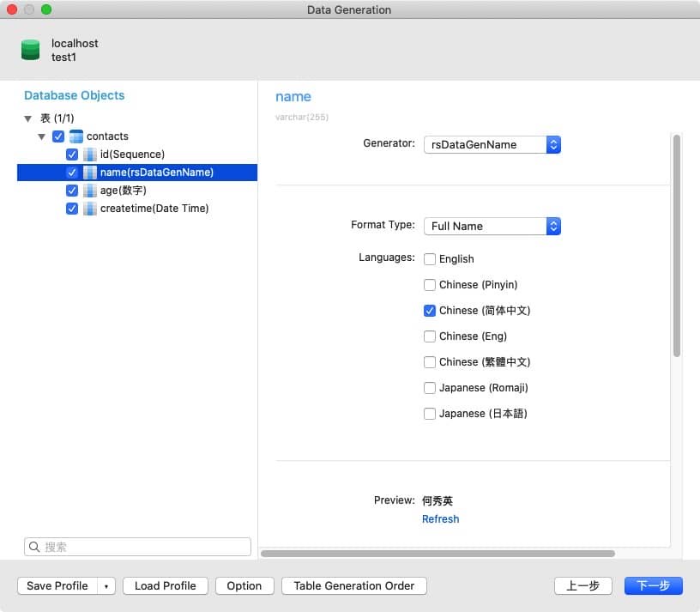Enable Chinese (繁體中文) language checkbox
Image resolution: width=700 pixels, height=612 pixels.
coord(430,362)
